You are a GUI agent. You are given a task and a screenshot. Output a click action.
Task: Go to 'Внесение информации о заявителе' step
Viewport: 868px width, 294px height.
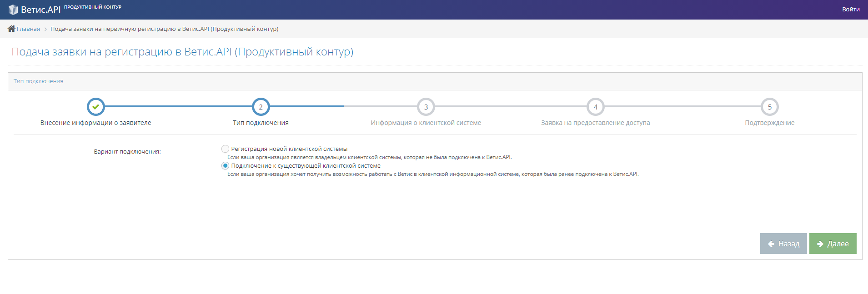(x=96, y=123)
